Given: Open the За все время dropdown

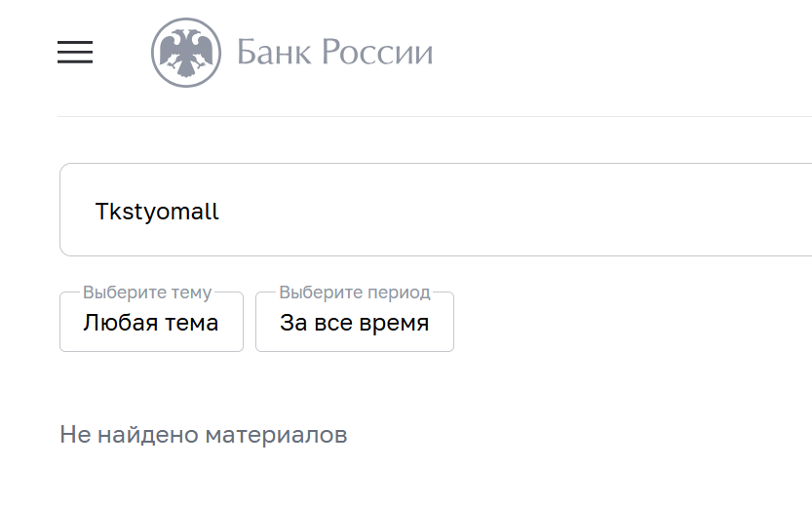Looking at the screenshot, I should pyautogui.click(x=354, y=323).
